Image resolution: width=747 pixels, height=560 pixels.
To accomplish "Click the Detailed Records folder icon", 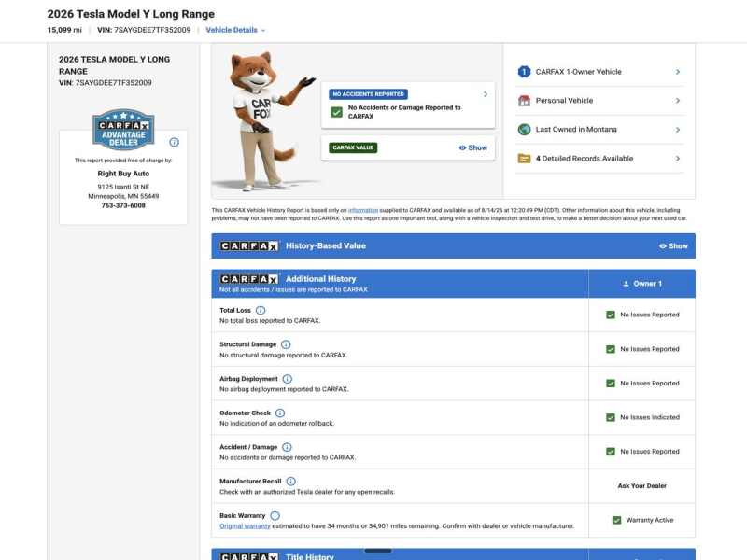I will (x=524, y=158).
